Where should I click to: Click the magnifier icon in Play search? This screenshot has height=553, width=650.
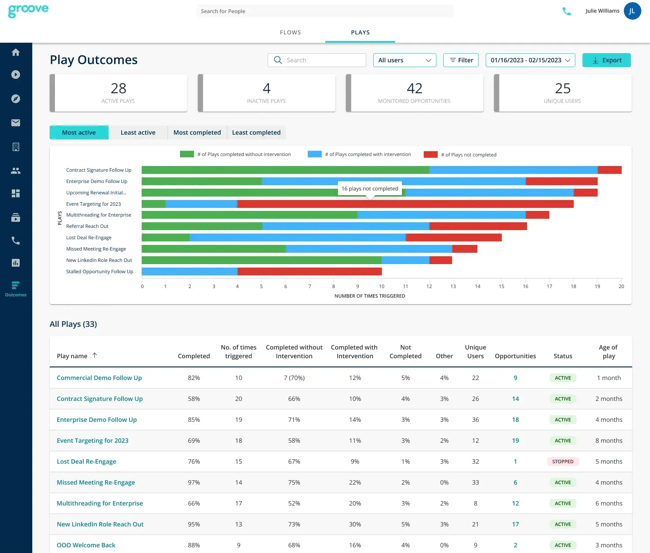(278, 60)
